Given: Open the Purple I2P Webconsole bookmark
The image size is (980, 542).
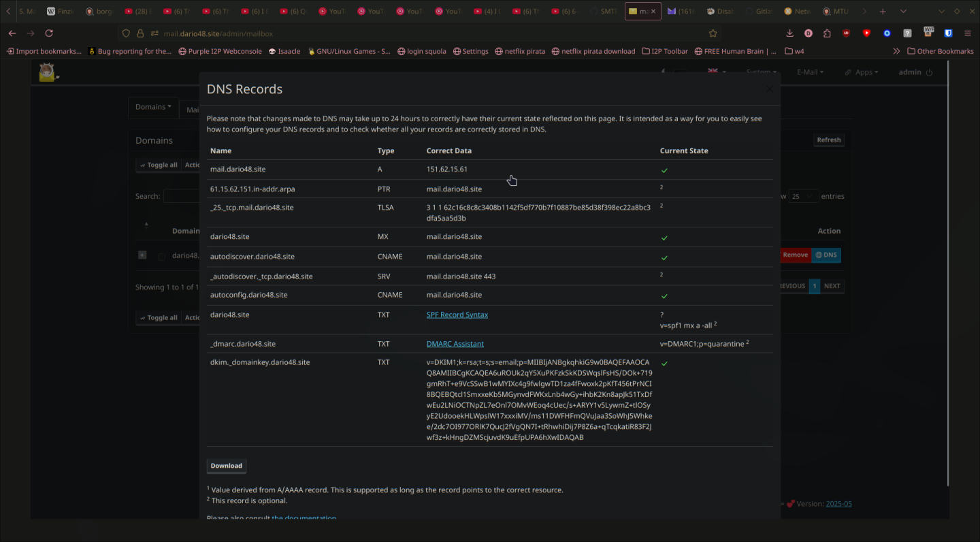Looking at the screenshot, I should tap(220, 51).
